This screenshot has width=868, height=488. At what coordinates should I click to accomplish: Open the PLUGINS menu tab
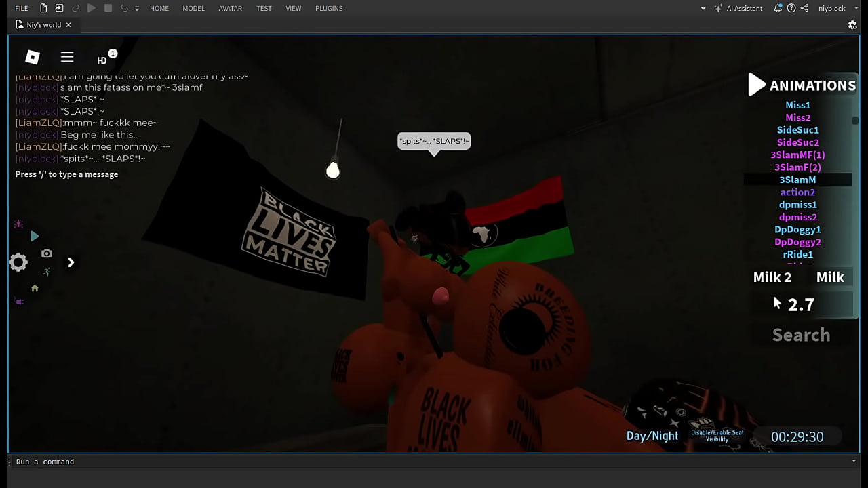tap(329, 8)
